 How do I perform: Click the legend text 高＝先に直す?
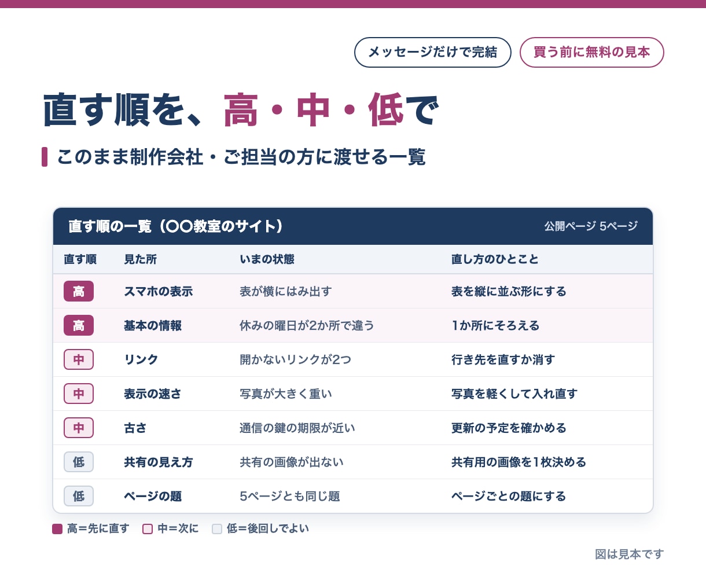point(98,528)
